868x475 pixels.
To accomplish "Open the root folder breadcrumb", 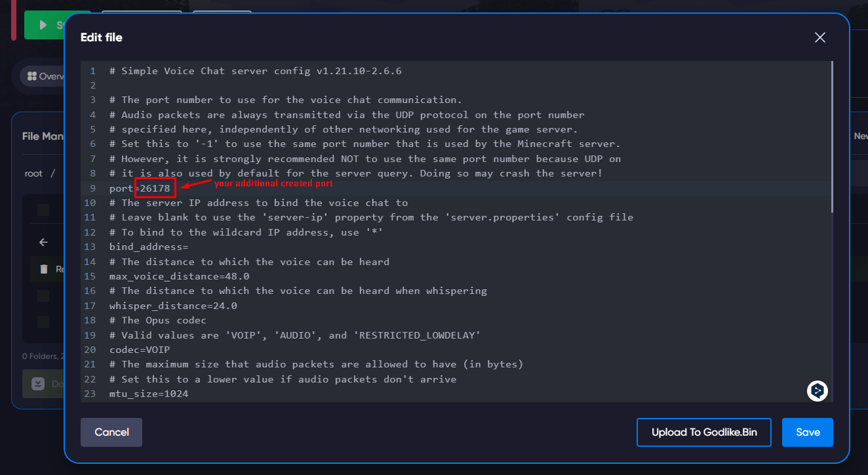I will tap(33, 173).
